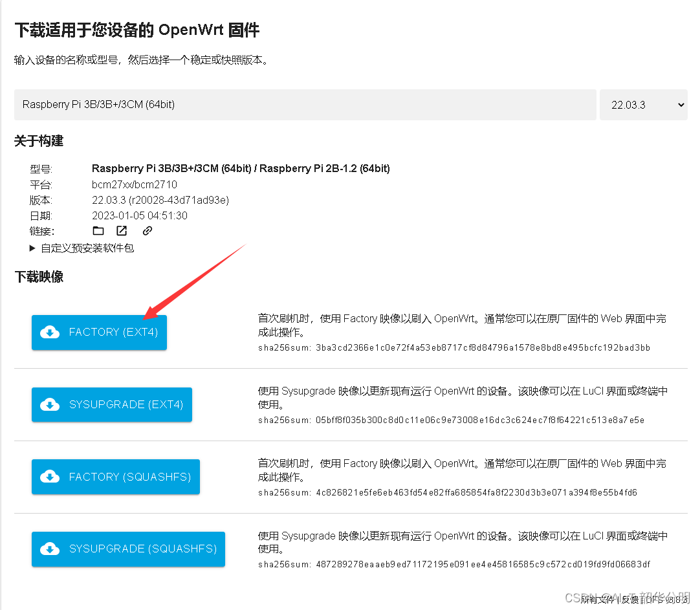Click the external link icon in 链接 row
This screenshot has height=610, width=700.
click(x=122, y=230)
